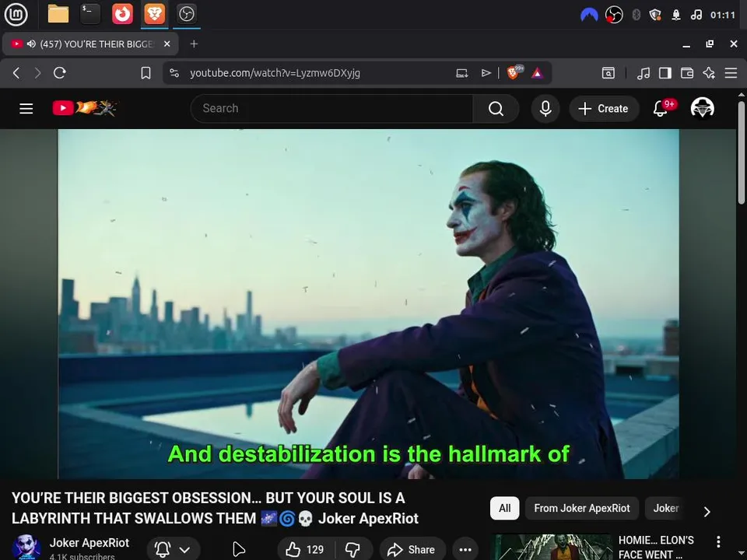Open OBS Studio from the taskbar
This screenshot has height=560, width=747.
(186, 14)
